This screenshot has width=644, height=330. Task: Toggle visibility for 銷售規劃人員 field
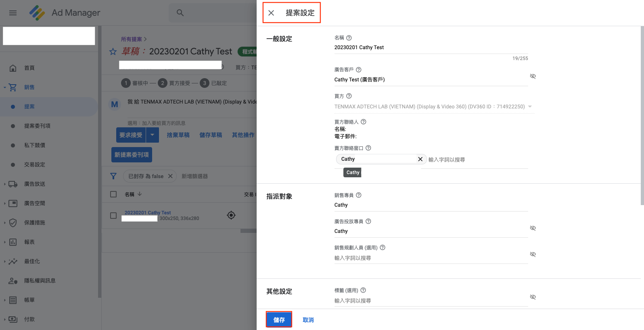point(533,254)
